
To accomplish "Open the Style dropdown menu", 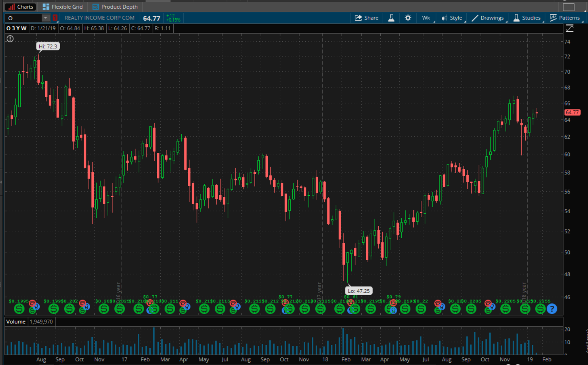I will click(452, 18).
